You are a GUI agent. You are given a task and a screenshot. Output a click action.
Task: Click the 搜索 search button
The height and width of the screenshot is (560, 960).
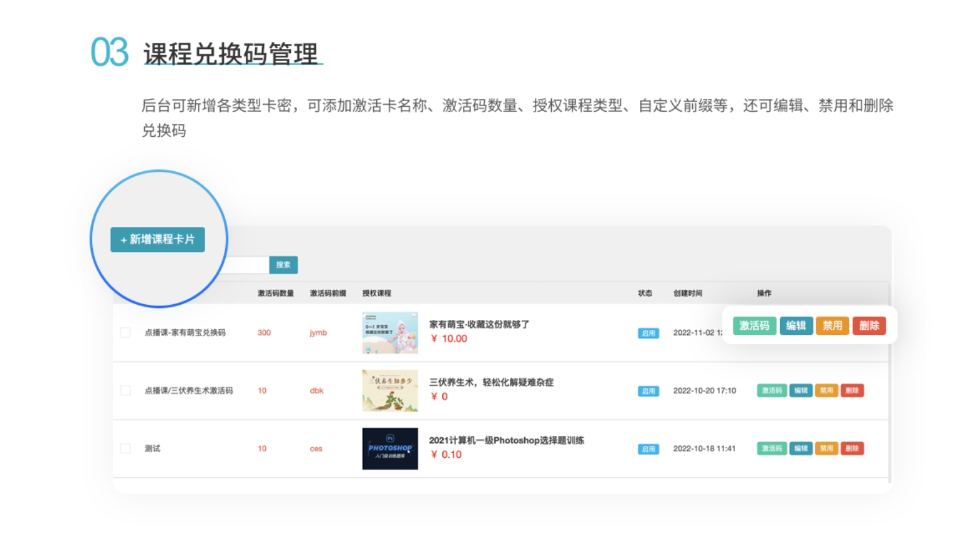tap(283, 265)
